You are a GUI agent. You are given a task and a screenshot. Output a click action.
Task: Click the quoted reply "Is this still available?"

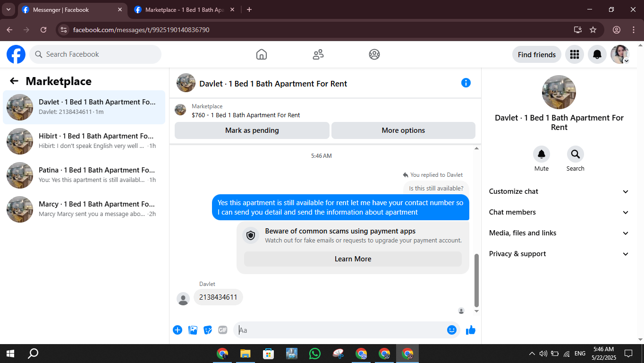436,188
